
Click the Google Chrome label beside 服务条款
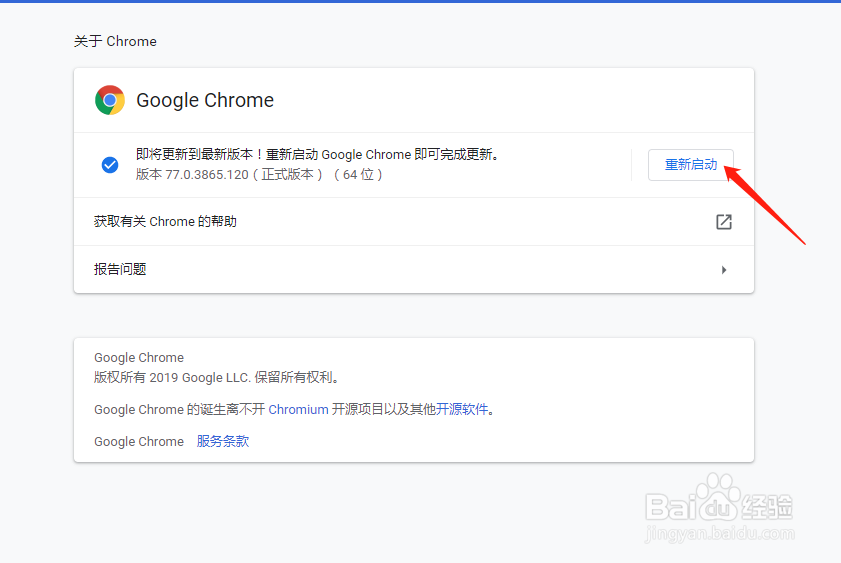point(139,441)
